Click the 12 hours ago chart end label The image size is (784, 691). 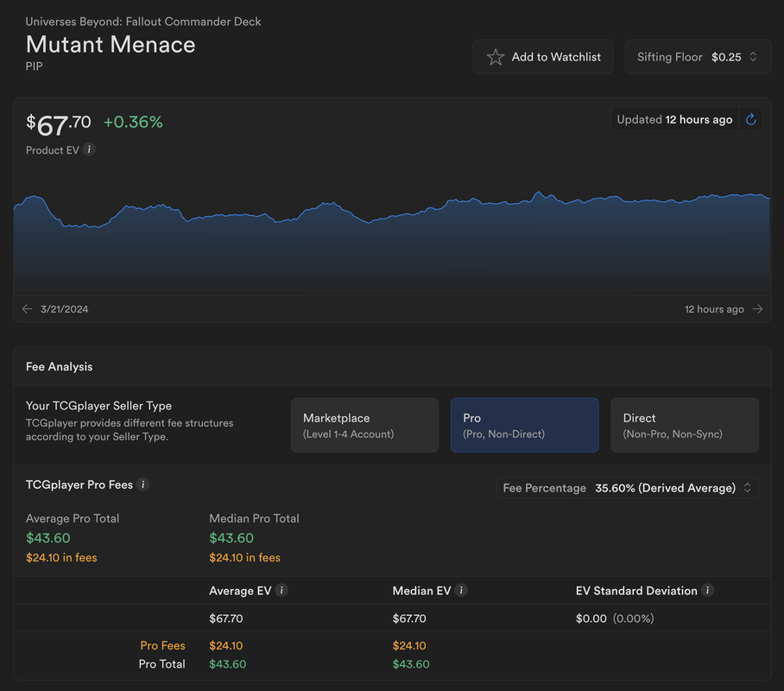(x=714, y=309)
